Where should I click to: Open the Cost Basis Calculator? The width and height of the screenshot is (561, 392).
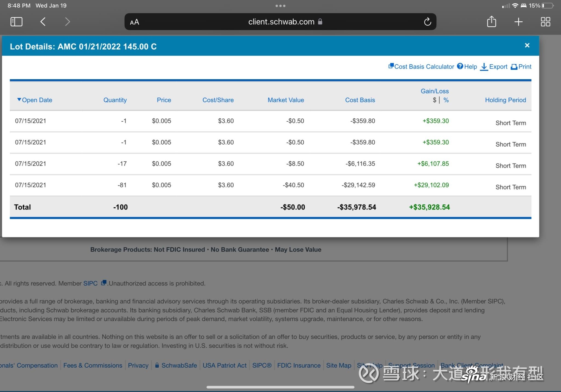421,67
